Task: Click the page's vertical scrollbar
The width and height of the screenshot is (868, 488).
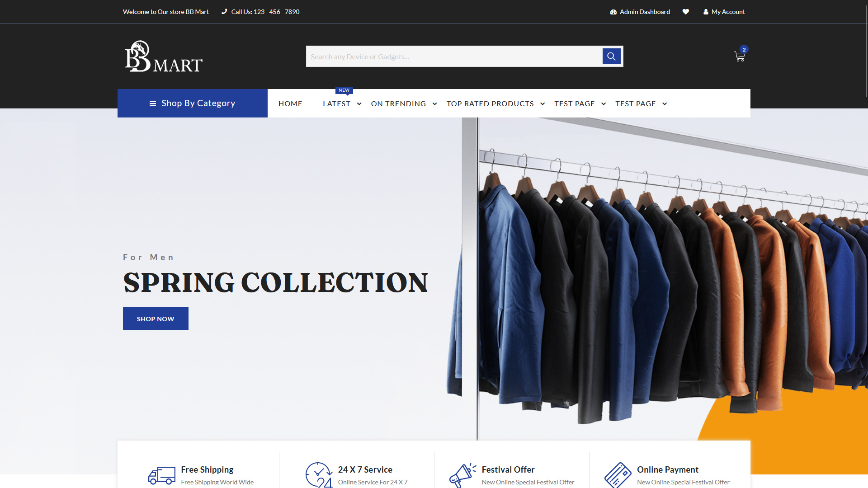Action: (866, 50)
